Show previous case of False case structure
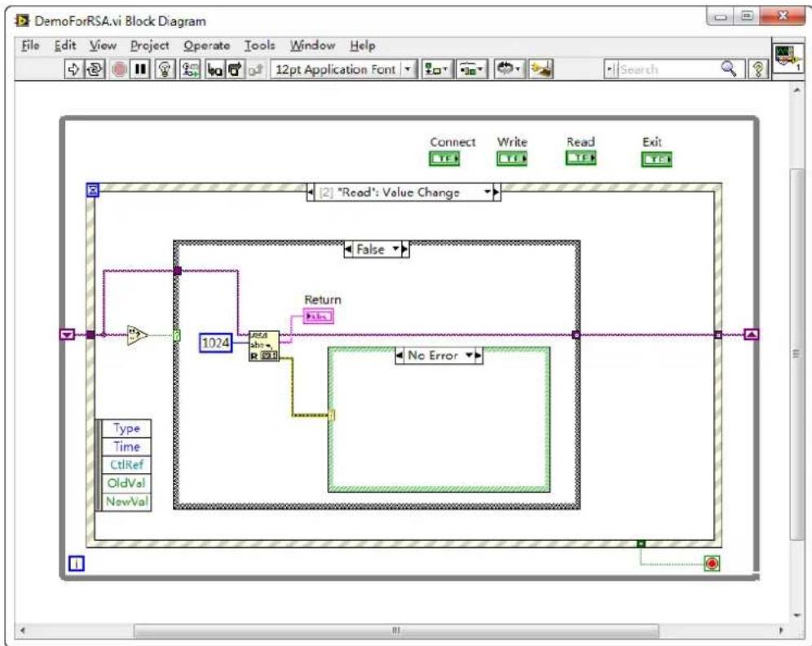Screen dimensions: 812x646 tap(348, 250)
